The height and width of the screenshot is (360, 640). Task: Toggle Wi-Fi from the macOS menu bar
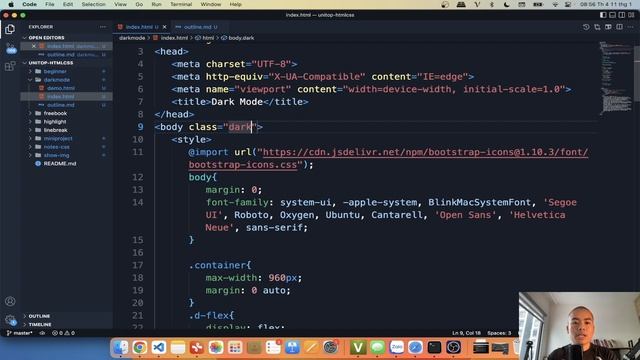(x=555, y=4)
